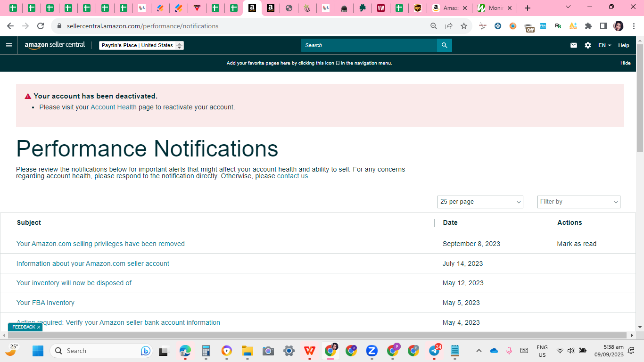Open 'selling privileges have been removed' notification
Screen dimensions: 644x362
[100, 244]
